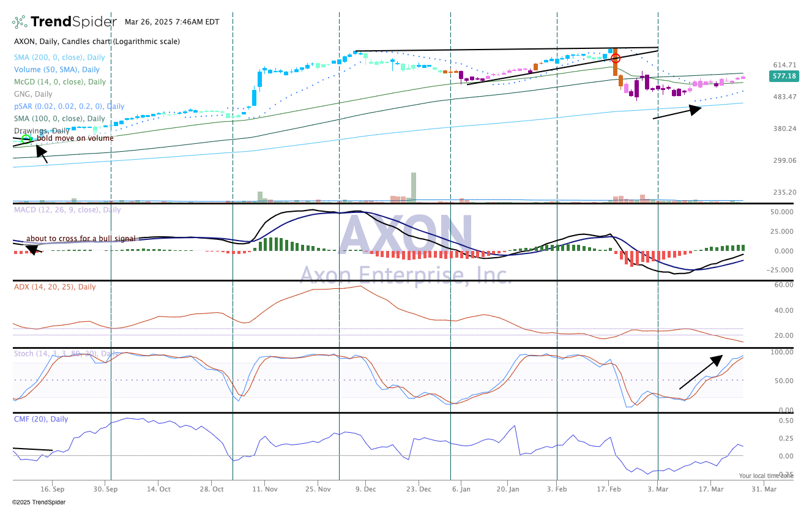This screenshot has height=508, width=812.
Task: Click the black arrow below the March candles
Action: (677, 112)
